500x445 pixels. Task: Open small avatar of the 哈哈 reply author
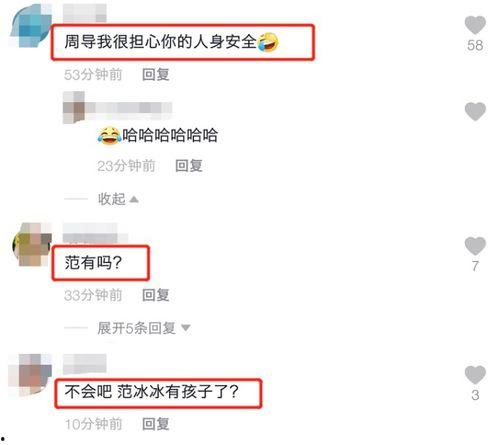74,107
